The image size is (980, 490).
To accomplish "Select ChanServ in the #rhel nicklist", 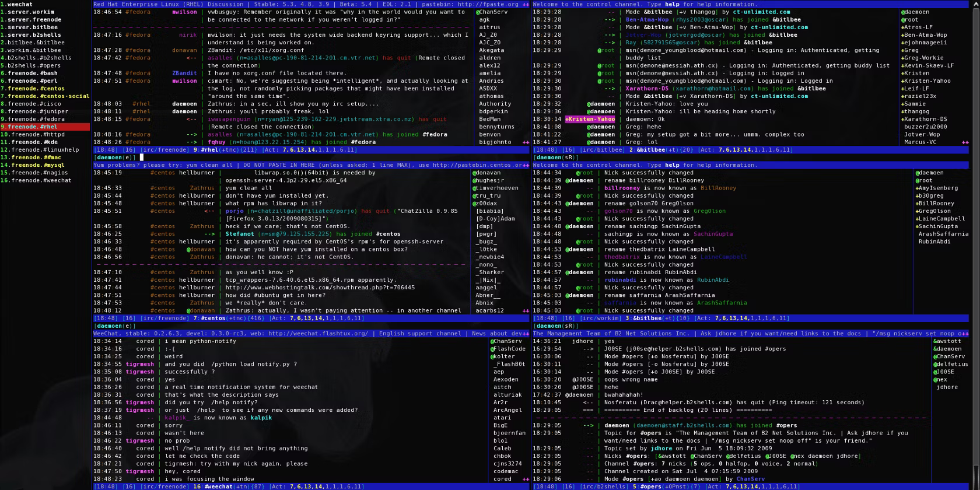I will coord(492,12).
